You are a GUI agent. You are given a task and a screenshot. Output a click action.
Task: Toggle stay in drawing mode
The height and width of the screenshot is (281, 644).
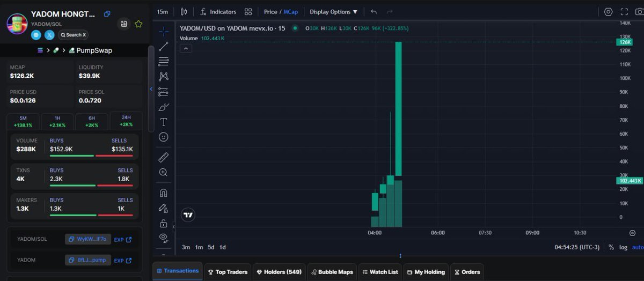click(x=164, y=208)
